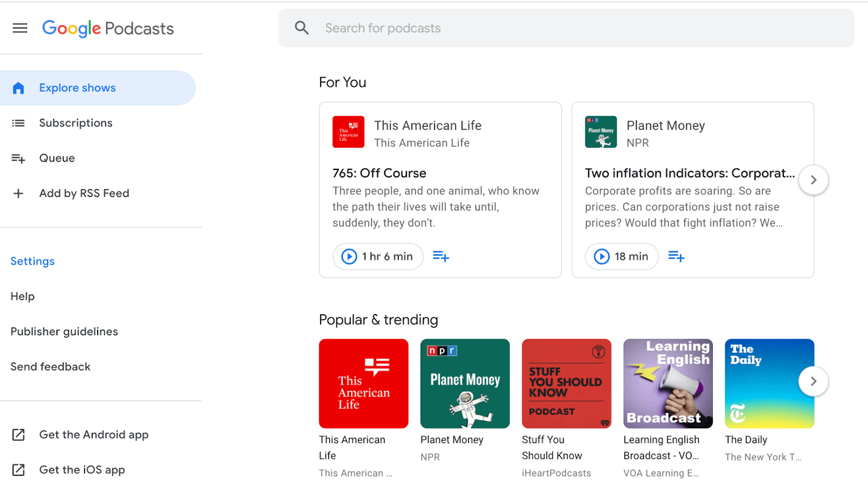
Task: Click the Explore shows home icon
Action: pos(18,87)
